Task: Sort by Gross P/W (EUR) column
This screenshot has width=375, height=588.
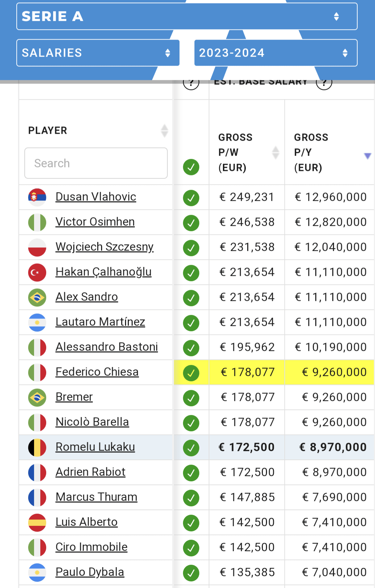Action: coord(275,153)
